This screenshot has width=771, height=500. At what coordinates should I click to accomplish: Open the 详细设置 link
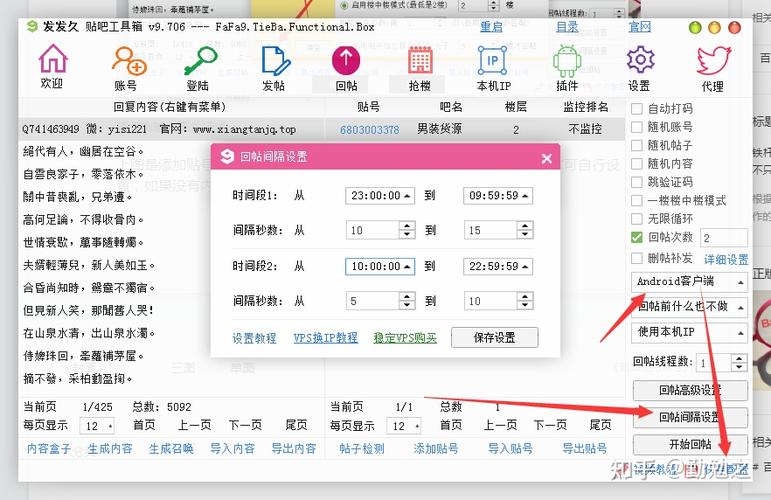(x=726, y=260)
